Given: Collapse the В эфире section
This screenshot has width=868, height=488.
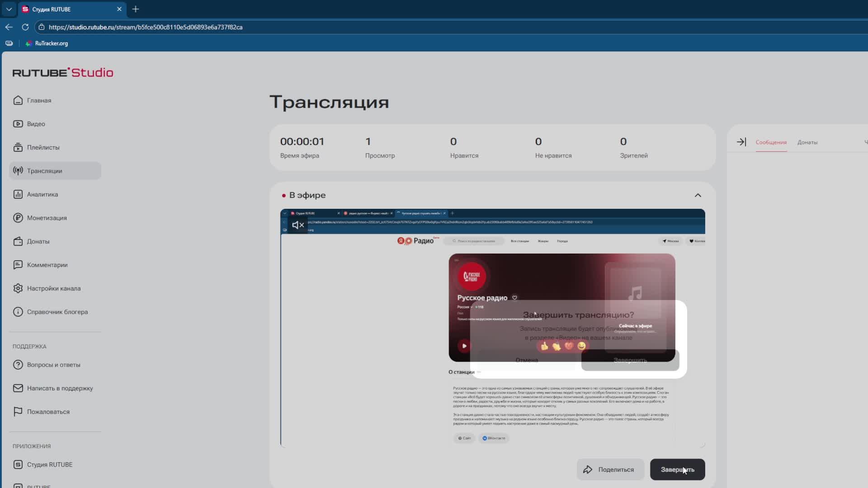Looking at the screenshot, I should pyautogui.click(x=698, y=195).
